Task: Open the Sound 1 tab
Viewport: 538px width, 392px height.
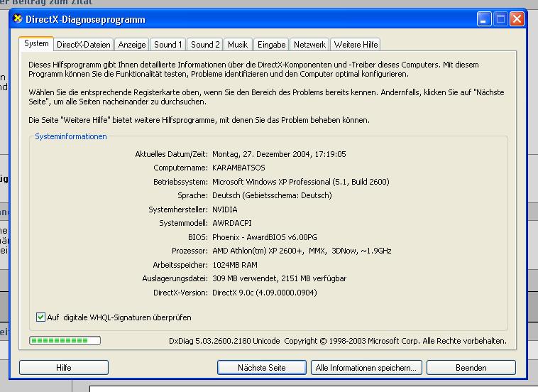Action: [x=168, y=45]
